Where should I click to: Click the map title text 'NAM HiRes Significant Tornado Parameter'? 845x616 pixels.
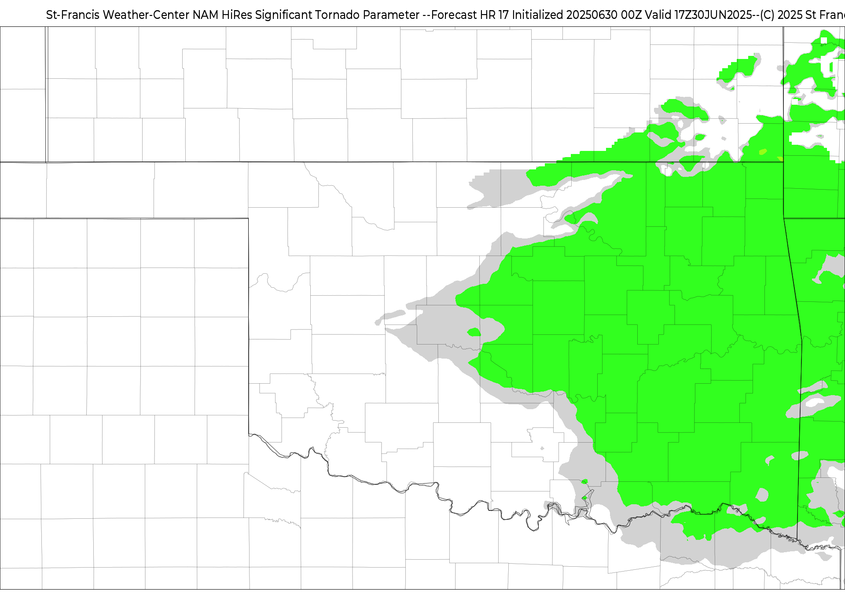click(x=306, y=15)
